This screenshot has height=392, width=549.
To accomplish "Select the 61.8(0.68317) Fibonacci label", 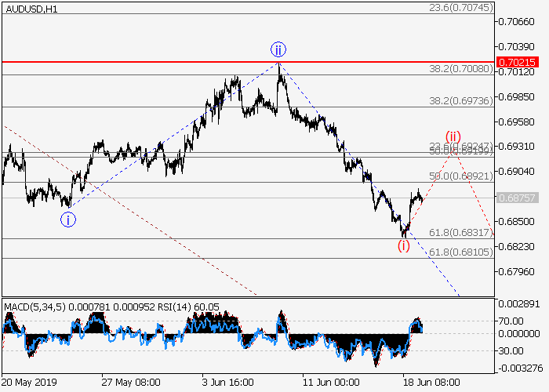I will 460,233.
